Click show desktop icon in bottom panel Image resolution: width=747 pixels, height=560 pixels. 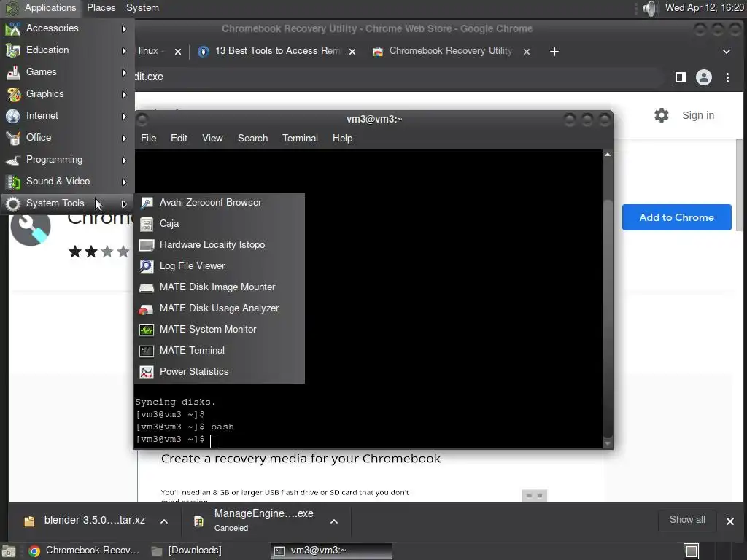point(9,551)
